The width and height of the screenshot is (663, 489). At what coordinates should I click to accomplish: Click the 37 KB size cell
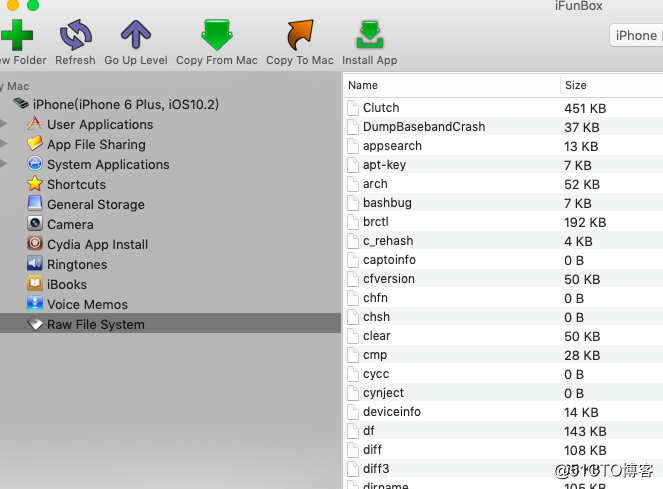581,127
